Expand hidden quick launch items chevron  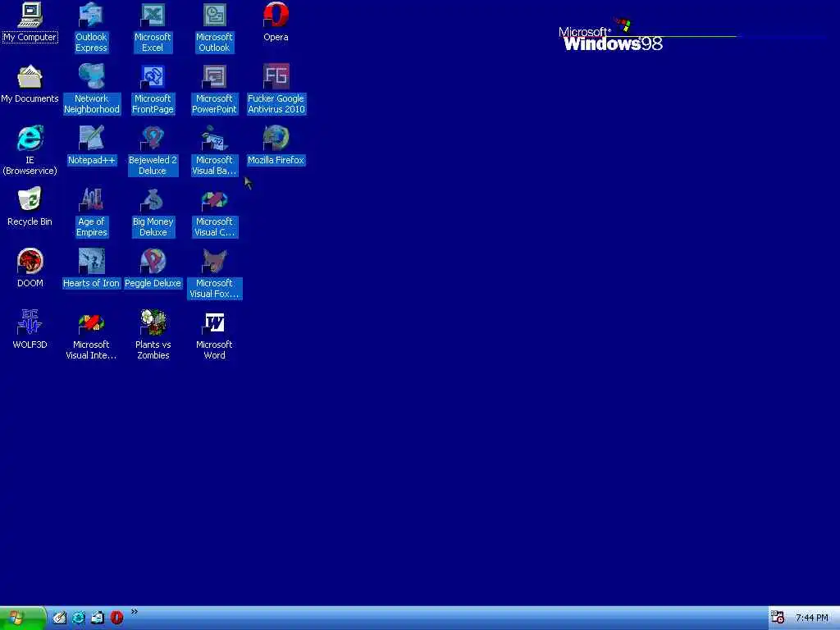(135, 612)
